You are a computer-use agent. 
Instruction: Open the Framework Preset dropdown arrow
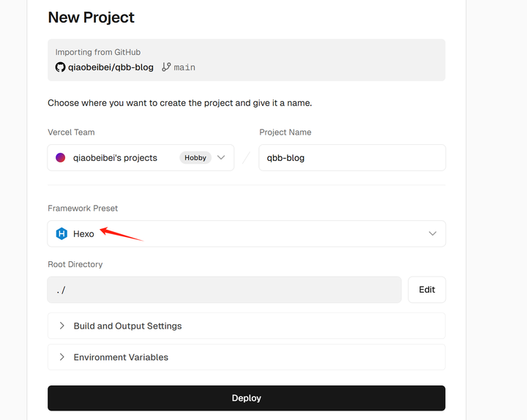[x=433, y=233]
